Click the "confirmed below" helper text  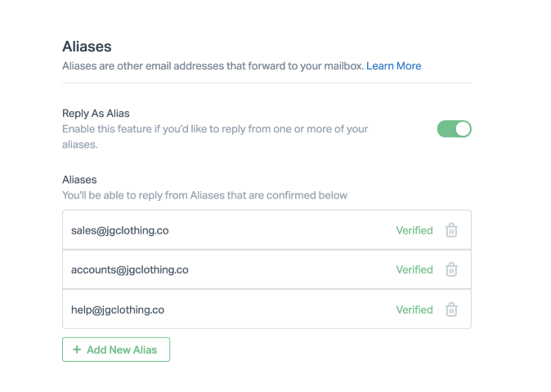[x=204, y=195]
